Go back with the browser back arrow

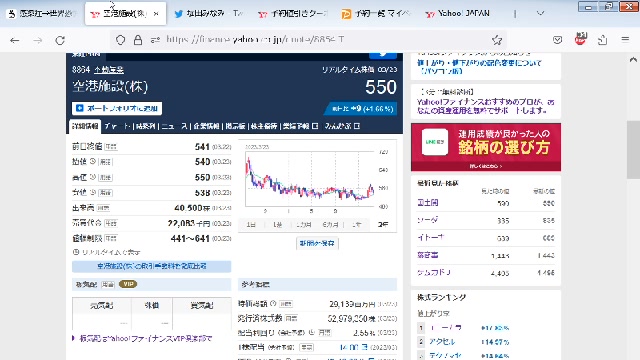pos(15,40)
